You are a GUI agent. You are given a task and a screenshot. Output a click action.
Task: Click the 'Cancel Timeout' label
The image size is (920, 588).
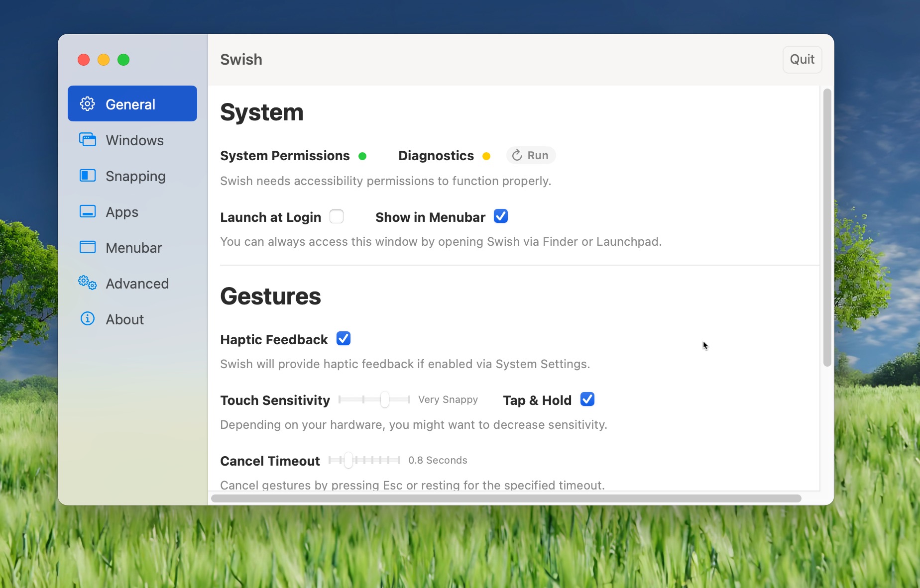coord(270,461)
